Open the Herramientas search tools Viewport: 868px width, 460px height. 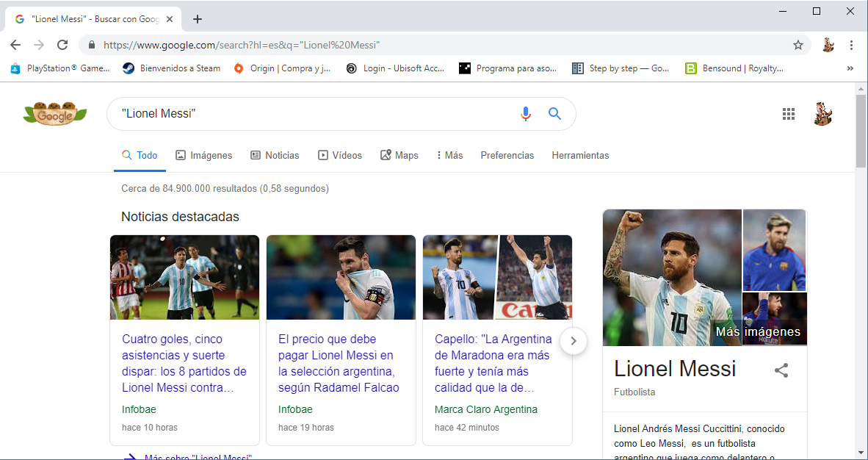pos(580,155)
